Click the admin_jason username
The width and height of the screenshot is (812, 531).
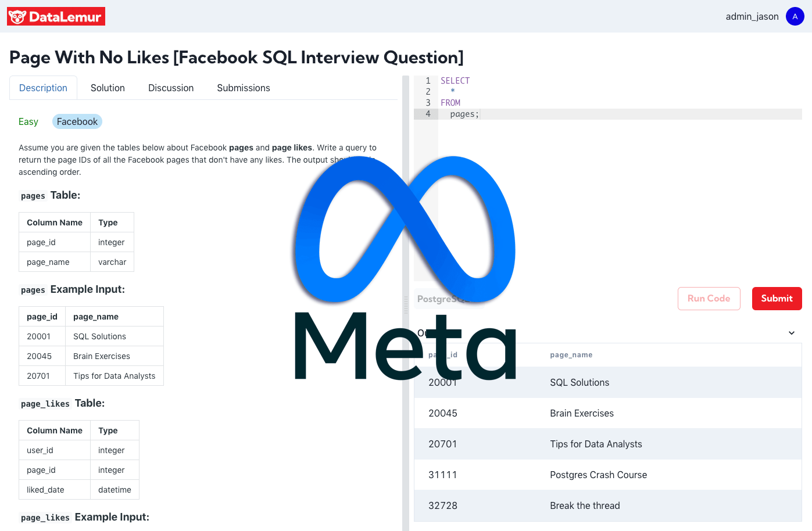(x=752, y=16)
